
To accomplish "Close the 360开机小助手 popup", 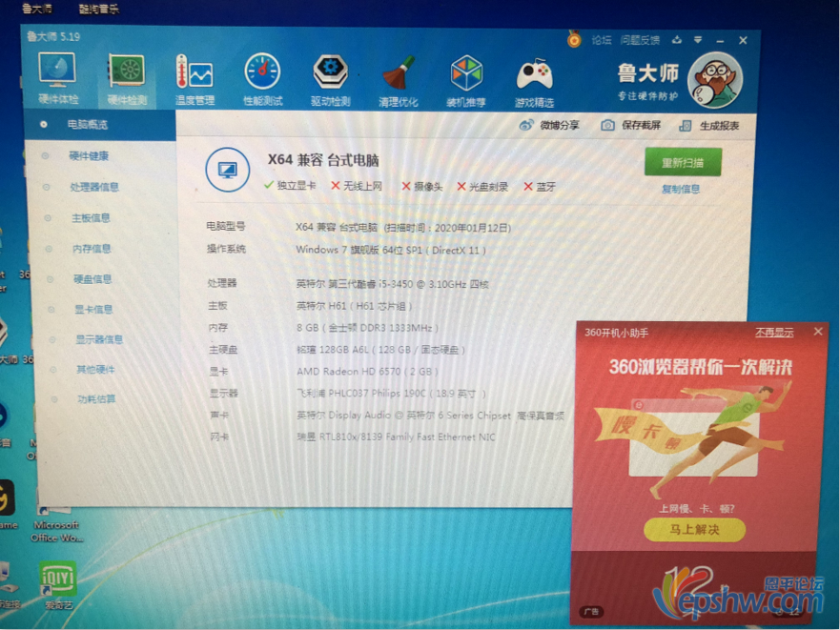I will 818,332.
